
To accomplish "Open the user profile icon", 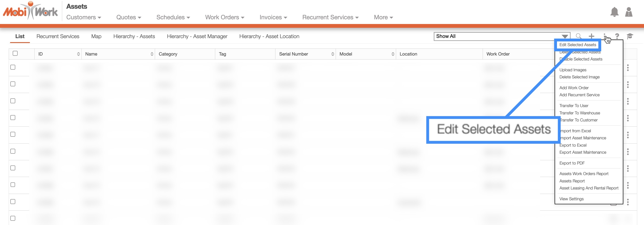I will pos(628,12).
